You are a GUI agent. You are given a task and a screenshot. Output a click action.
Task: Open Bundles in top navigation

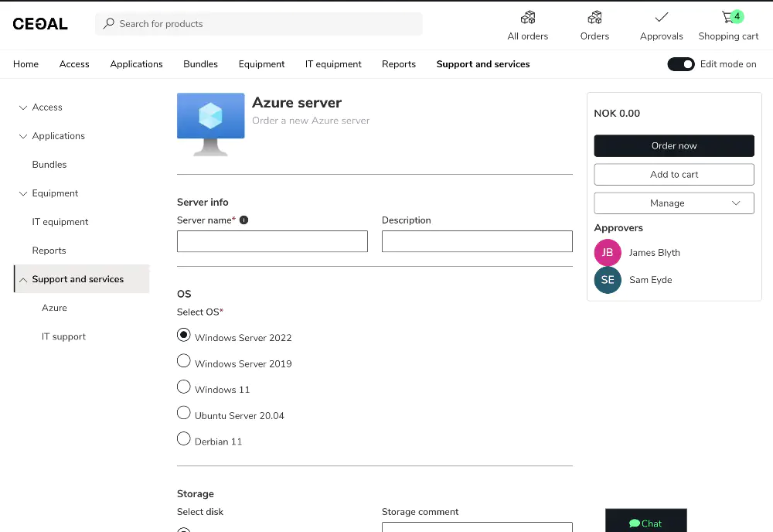click(x=200, y=64)
